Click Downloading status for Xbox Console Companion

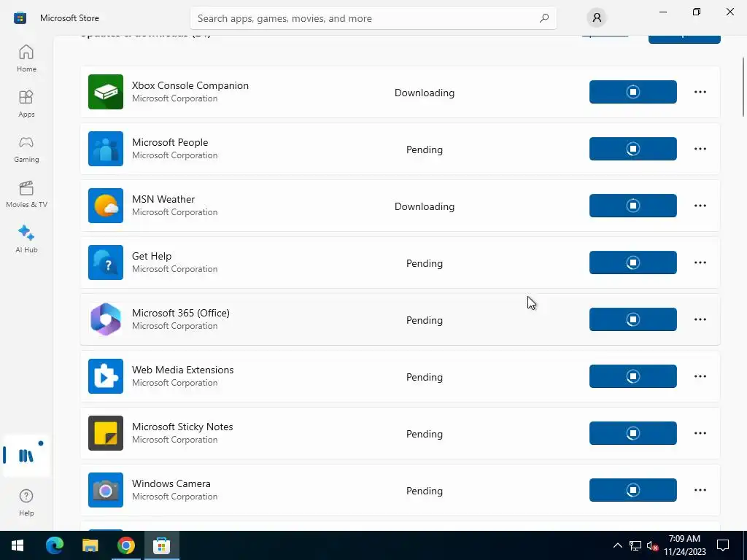425,93
